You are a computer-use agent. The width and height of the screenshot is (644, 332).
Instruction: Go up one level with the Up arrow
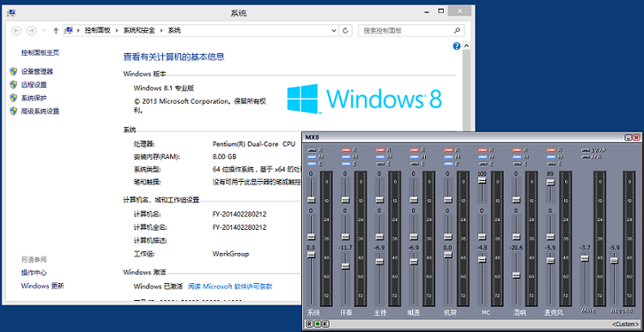(56, 30)
